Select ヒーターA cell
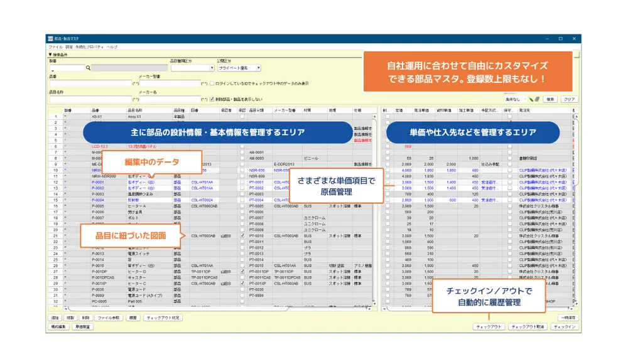The height and width of the screenshot is (364, 628). 149,206
